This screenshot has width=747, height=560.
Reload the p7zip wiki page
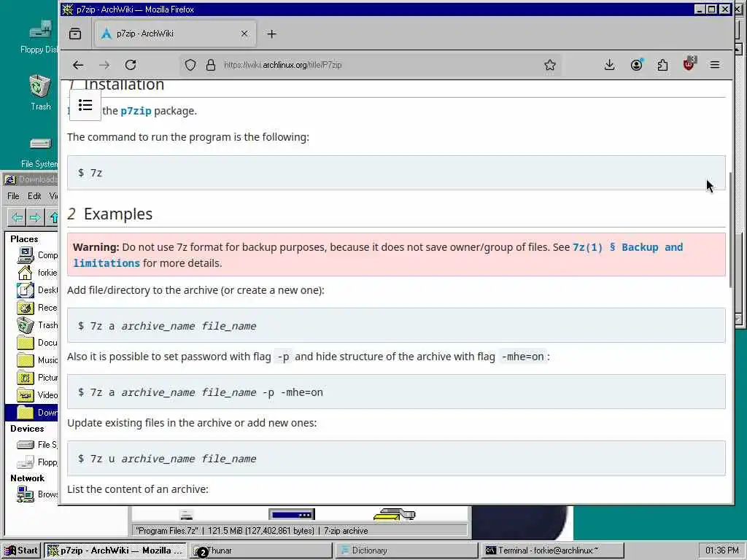point(131,65)
